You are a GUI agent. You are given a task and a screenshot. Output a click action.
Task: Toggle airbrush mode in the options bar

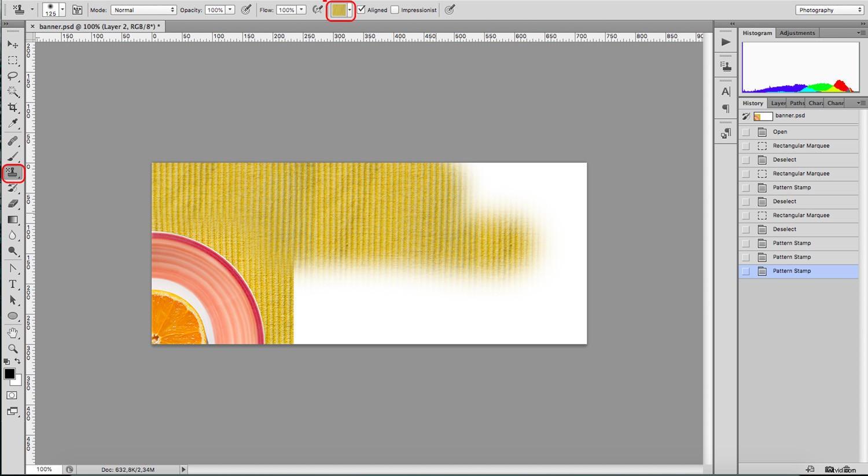coord(450,9)
